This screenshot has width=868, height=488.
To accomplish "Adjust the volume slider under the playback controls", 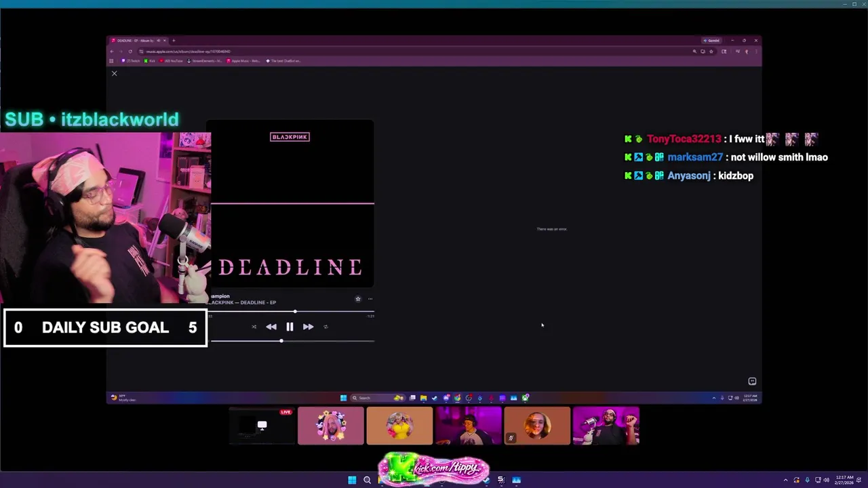I will (x=292, y=341).
